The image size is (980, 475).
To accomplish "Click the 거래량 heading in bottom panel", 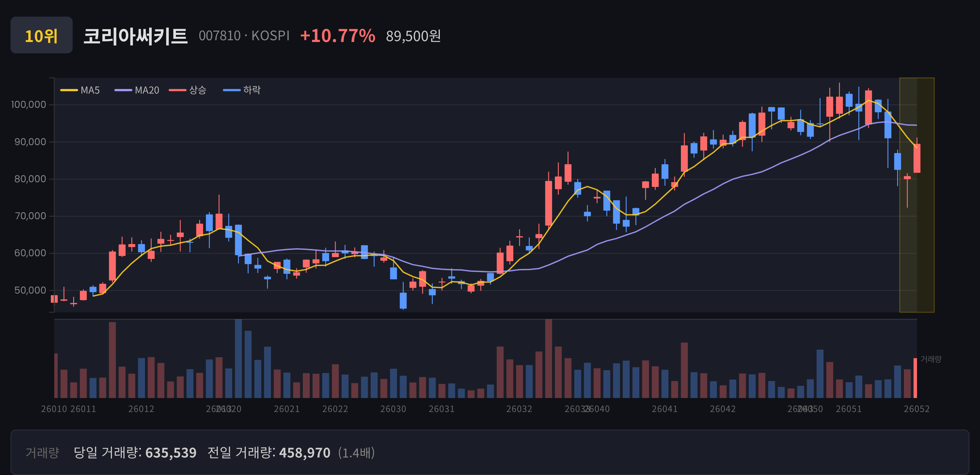I will (42, 453).
